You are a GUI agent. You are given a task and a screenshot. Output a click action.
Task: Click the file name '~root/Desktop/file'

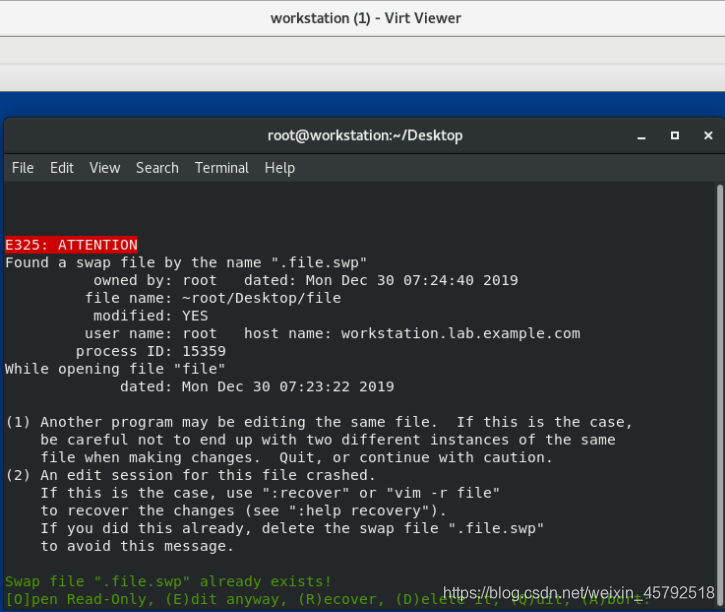[261, 298]
